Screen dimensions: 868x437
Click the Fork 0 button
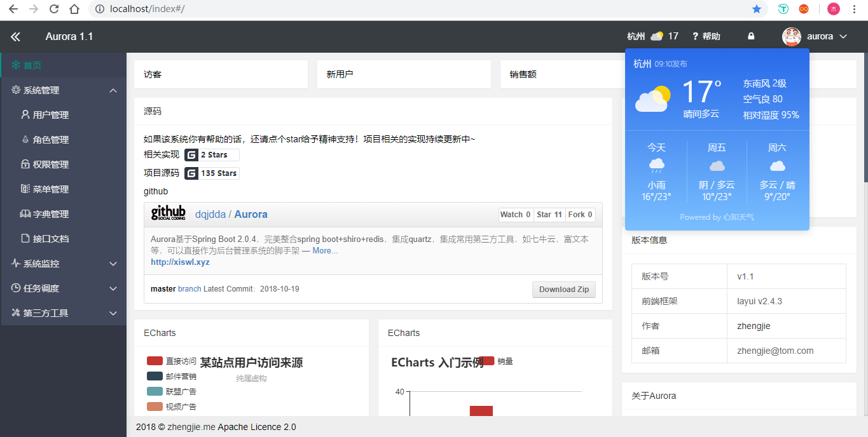581,215
